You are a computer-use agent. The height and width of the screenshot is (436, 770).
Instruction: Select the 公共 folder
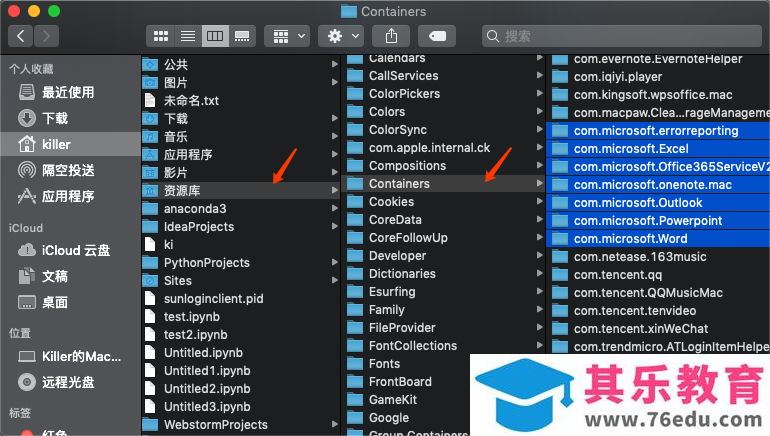click(x=241, y=64)
